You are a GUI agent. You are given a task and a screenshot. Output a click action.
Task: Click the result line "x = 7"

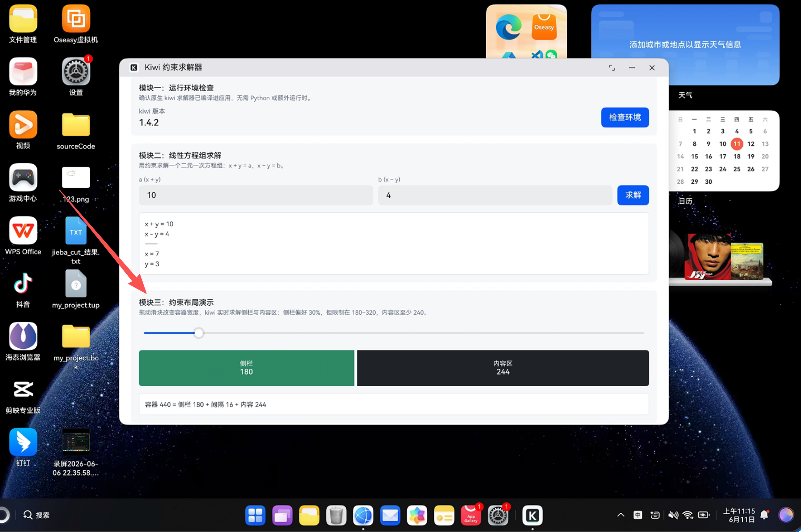(152, 254)
